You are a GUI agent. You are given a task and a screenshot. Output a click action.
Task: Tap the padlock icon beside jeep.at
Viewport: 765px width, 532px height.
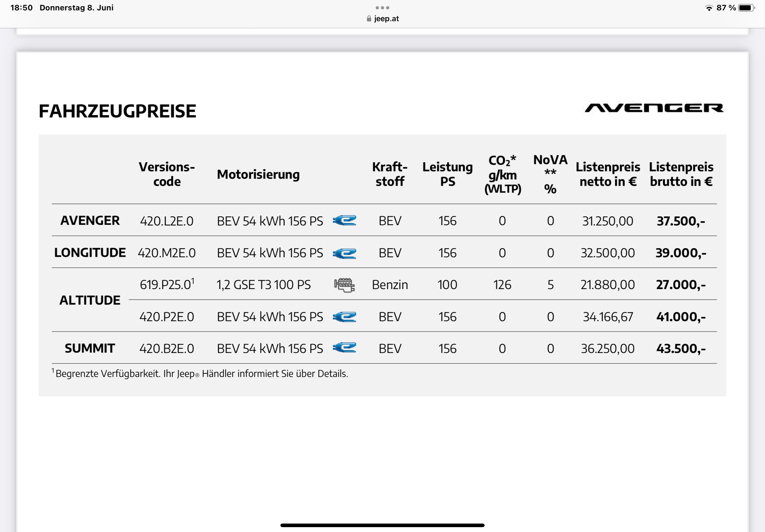coord(369,19)
